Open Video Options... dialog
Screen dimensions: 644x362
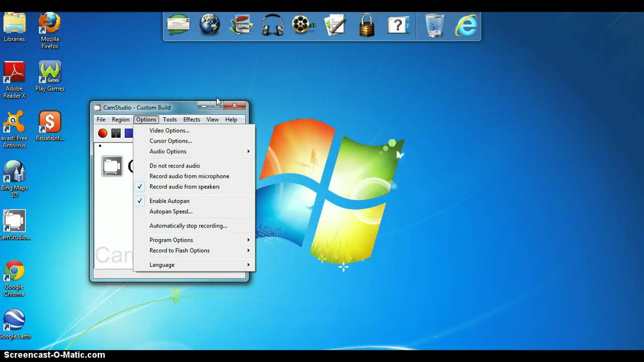[194, 130]
